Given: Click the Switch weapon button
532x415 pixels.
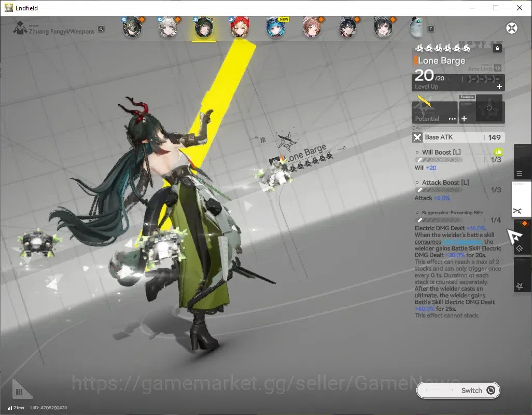Looking at the screenshot, I should (x=458, y=390).
